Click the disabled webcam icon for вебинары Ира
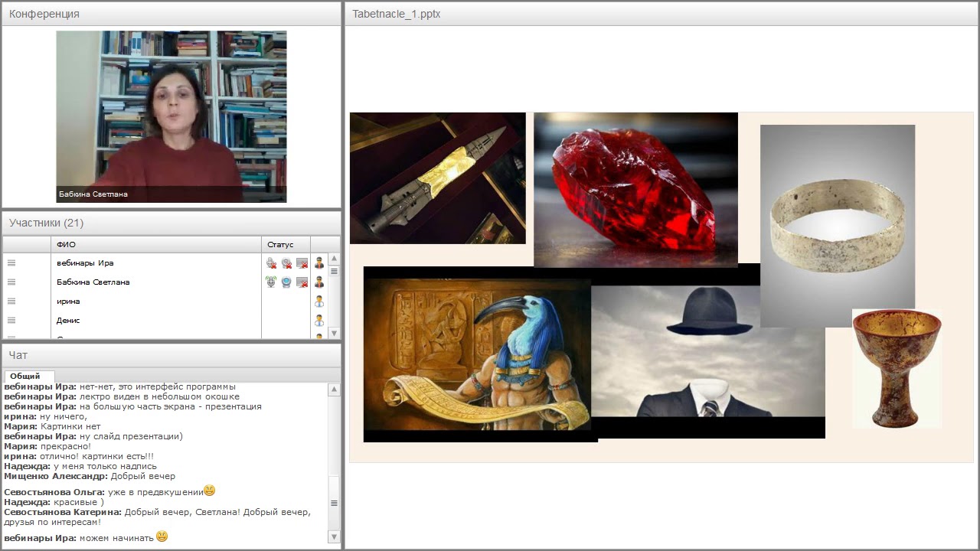The image size is (980, 551). click(286, 263)
